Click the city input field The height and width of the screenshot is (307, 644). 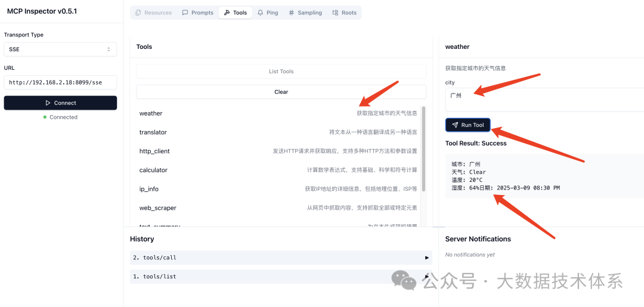click(x=544, y=100)
